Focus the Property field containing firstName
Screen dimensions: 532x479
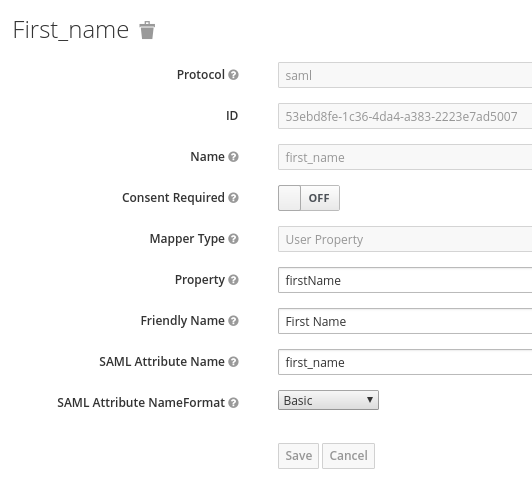point(405,280)
